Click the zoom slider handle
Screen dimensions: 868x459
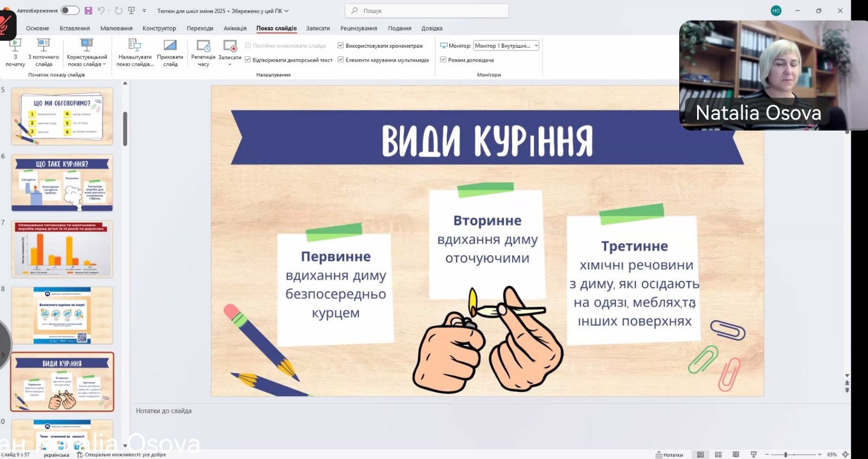(786, 455)
